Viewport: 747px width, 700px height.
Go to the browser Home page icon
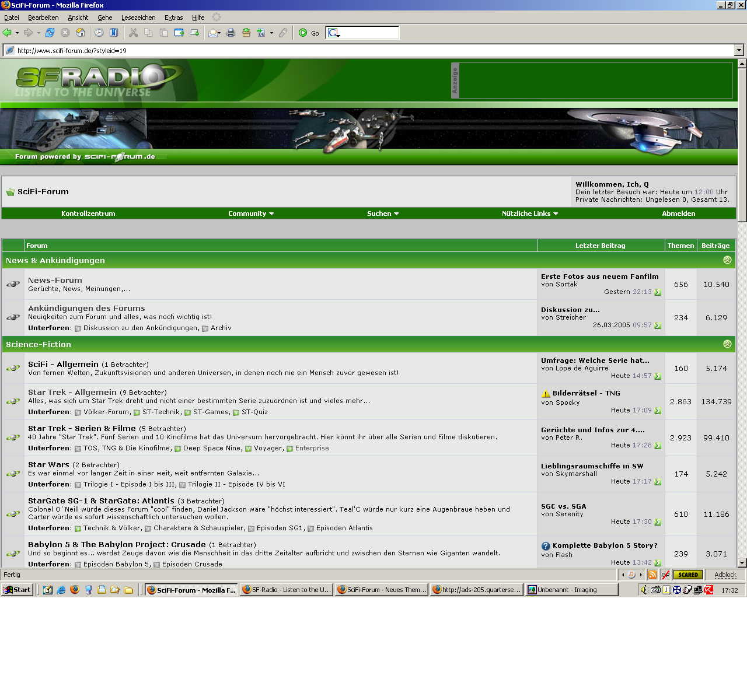pyautogui.click(x=81, y=33)
